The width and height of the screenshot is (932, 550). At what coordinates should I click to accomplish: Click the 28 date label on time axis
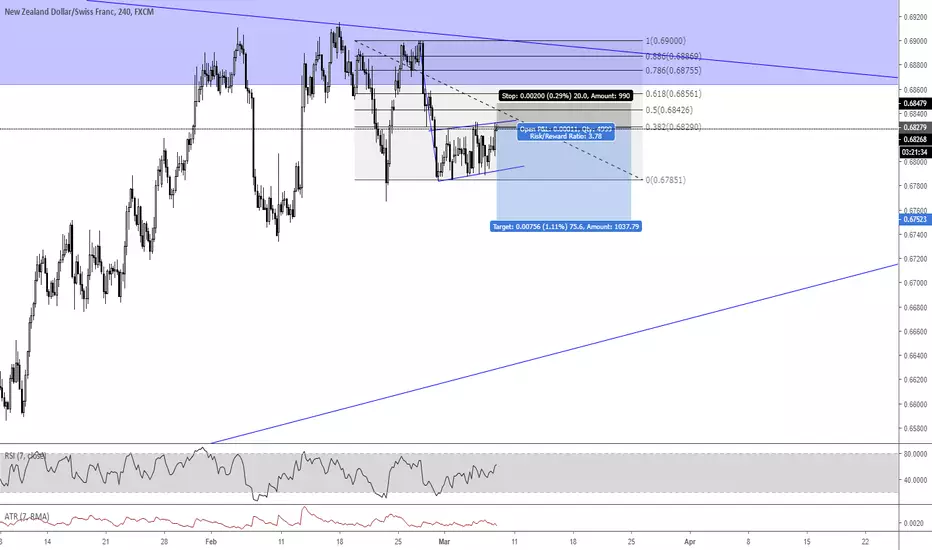click(x=164, y=542)
